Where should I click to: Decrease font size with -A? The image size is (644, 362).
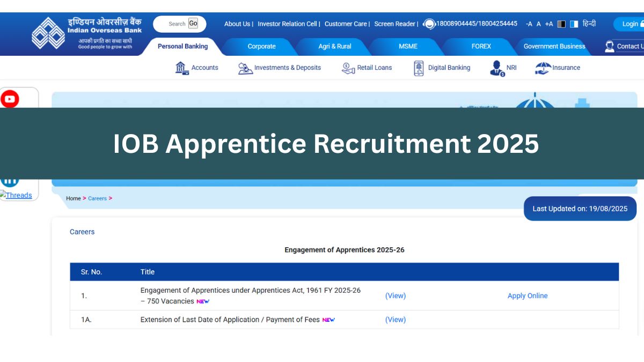click(x=529, y=24)
